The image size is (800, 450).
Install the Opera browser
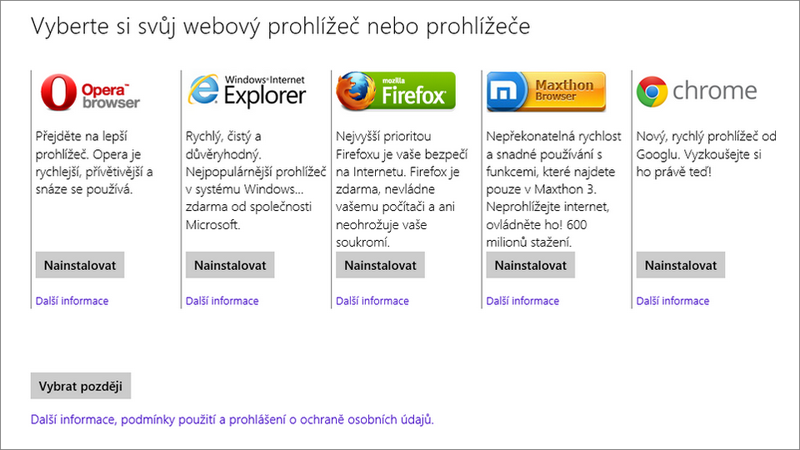click(79, 265)
